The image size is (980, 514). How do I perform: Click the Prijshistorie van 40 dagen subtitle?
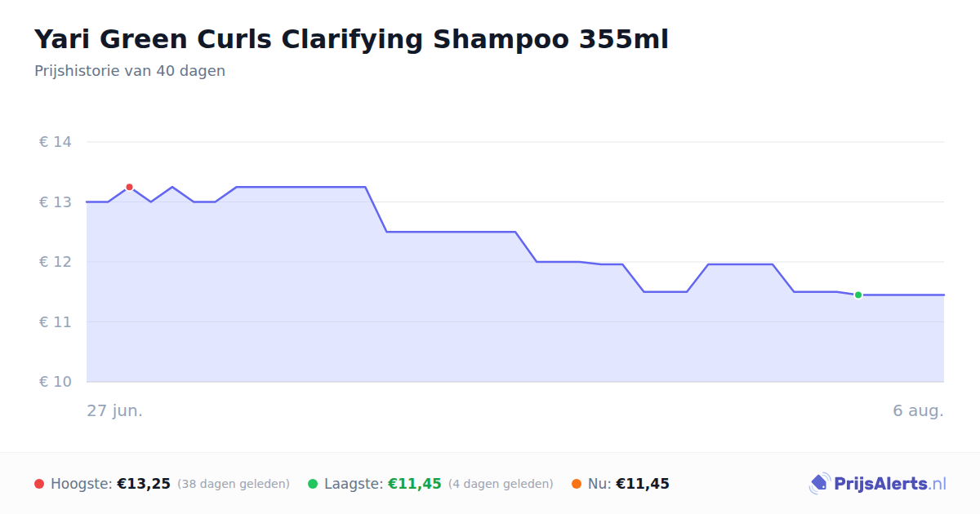pos(130,71)
